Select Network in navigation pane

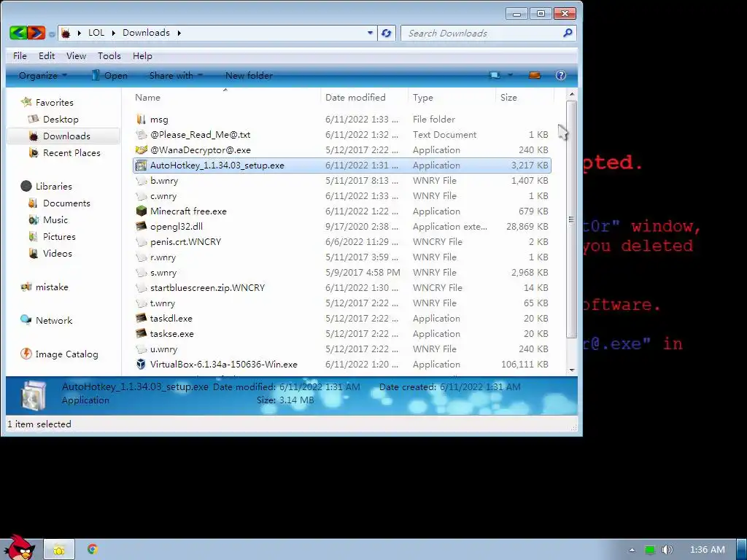tap(54, 321)
